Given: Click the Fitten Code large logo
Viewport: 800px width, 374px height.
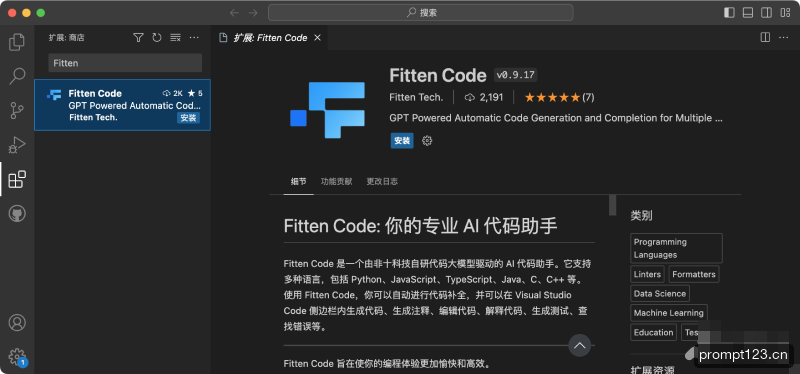Looking at the screenshot, I should point(328,110).
